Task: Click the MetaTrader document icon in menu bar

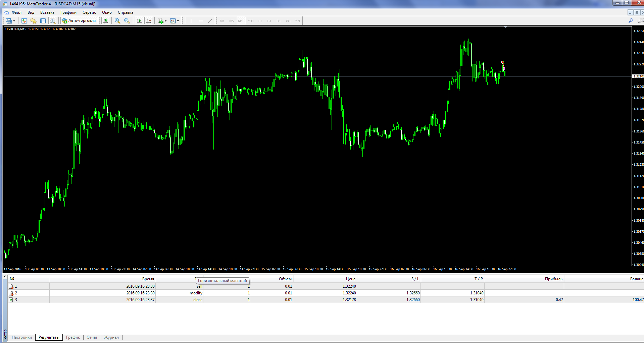Action: coord(6,12)
